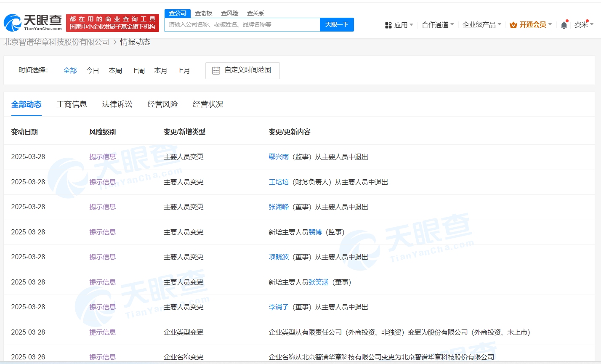
Task: Open the notification bell icon
Action: 564,25
